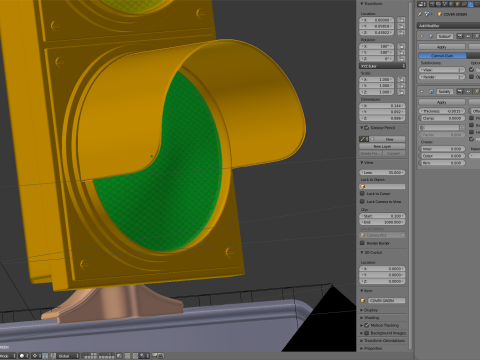
Task: Collapse the Subsurf modifier panel arrow
Action: [422, 36]
